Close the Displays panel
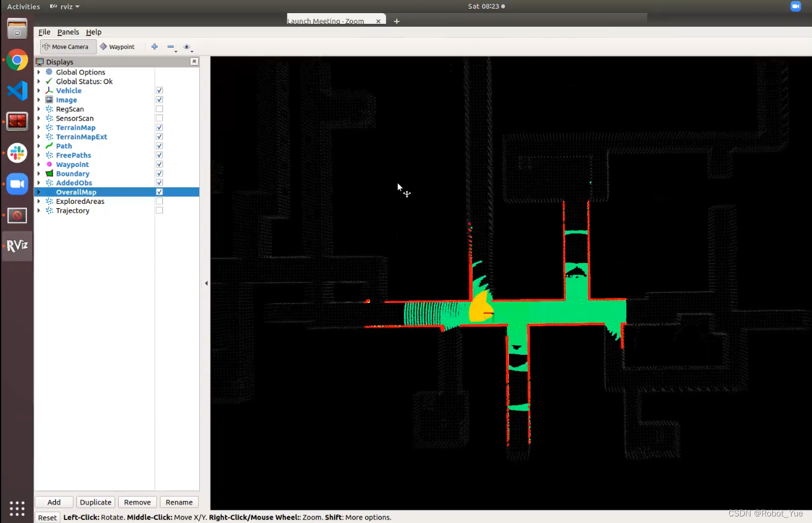The image size is (812, 523). (194, 61)
